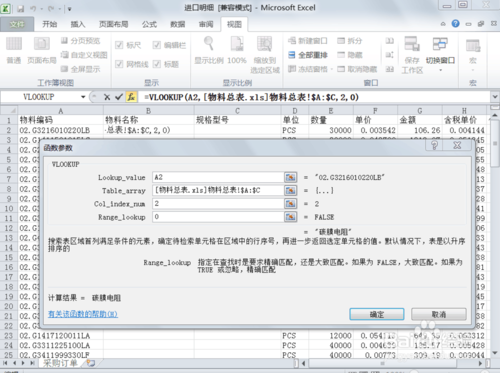Click the Excel help question mark icon
The image size is (500, 373).
tap(455, 24)
